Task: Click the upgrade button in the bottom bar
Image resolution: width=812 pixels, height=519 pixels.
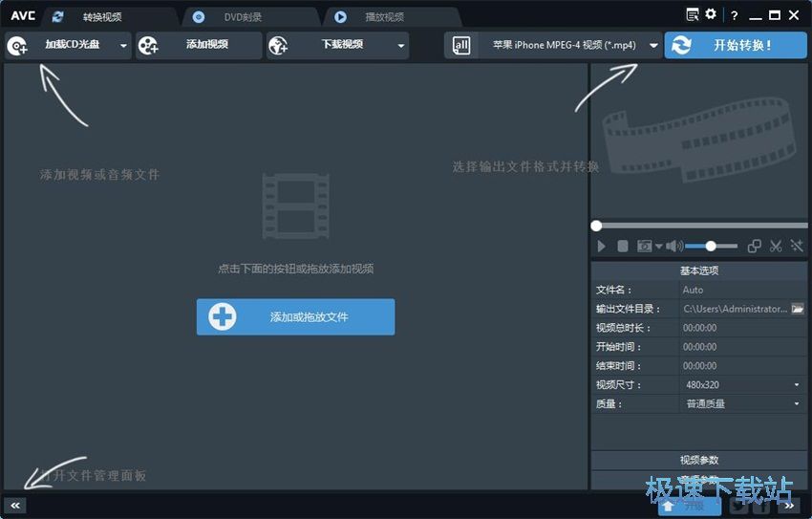Action: (x=690, y=506)
